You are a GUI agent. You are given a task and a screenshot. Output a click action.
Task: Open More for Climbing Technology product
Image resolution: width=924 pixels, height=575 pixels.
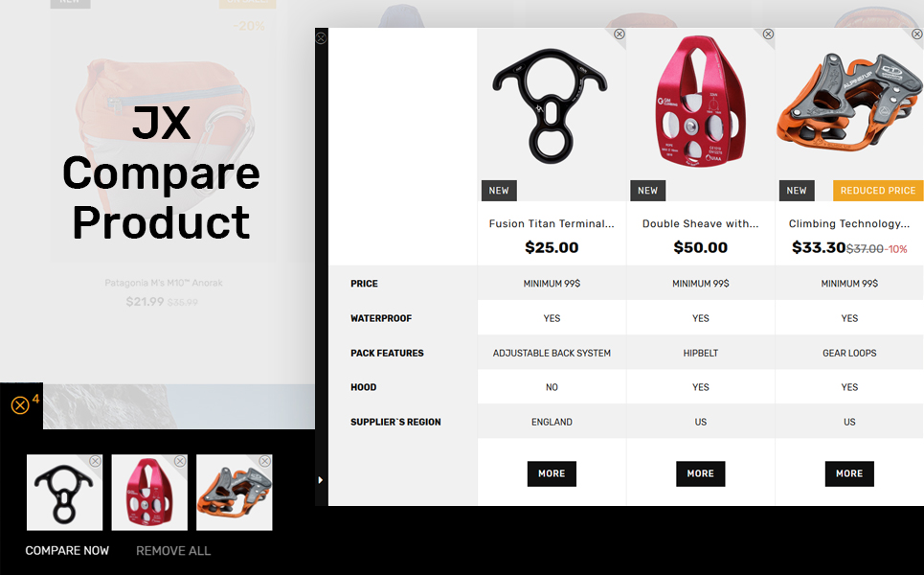(849, 473)
